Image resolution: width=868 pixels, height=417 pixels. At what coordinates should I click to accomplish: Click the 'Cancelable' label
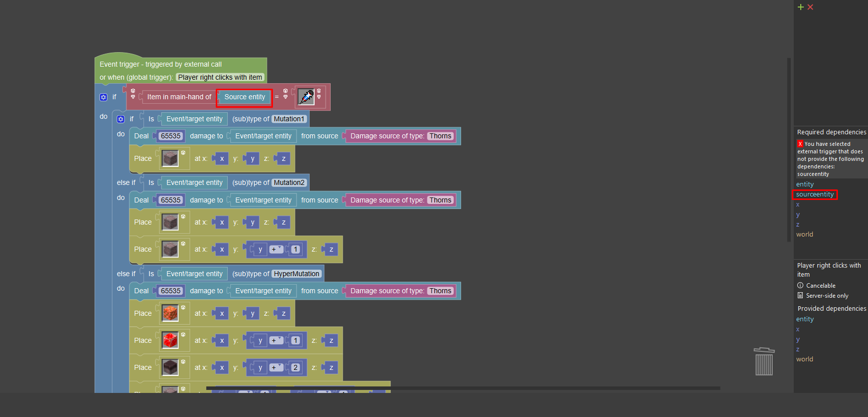[821, 286]
